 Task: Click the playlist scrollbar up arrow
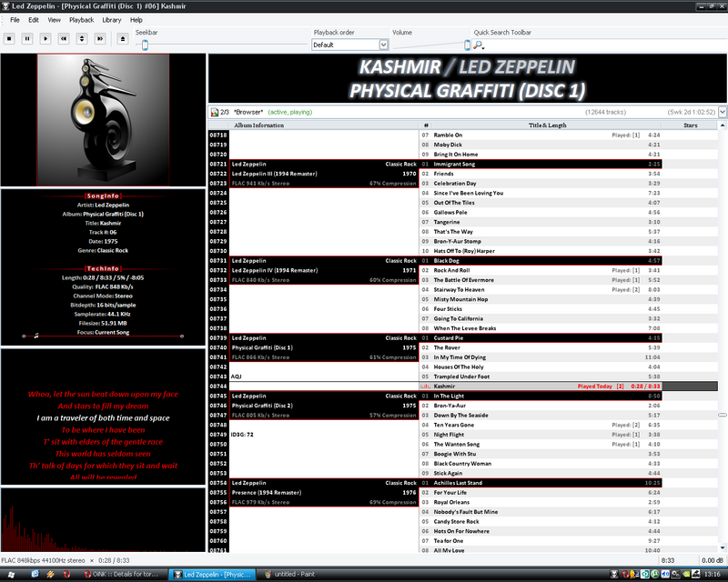[x=723, y=125]
